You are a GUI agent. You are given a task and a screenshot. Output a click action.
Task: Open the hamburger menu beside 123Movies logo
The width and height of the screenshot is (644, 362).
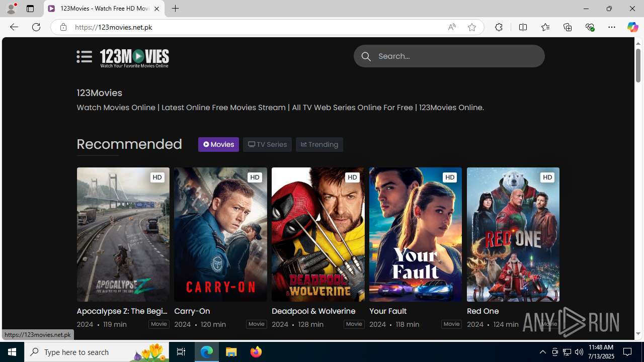click(x=85, y=56)
